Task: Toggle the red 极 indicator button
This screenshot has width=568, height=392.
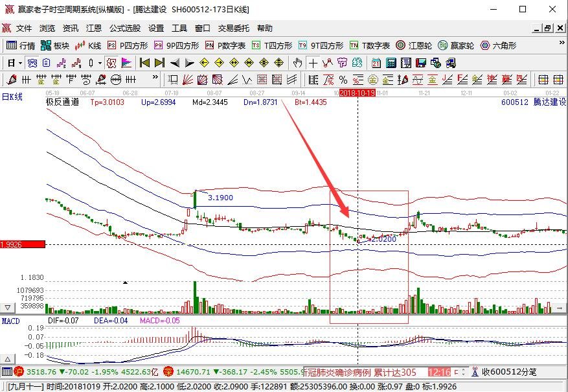Action: pyautogui.click(x=111, y=63)
